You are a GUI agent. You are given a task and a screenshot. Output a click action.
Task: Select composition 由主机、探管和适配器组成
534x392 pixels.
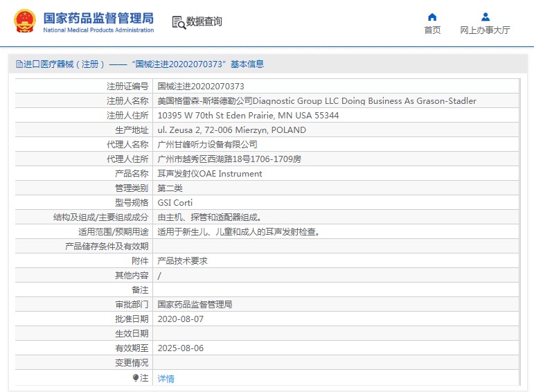[209, 217]
